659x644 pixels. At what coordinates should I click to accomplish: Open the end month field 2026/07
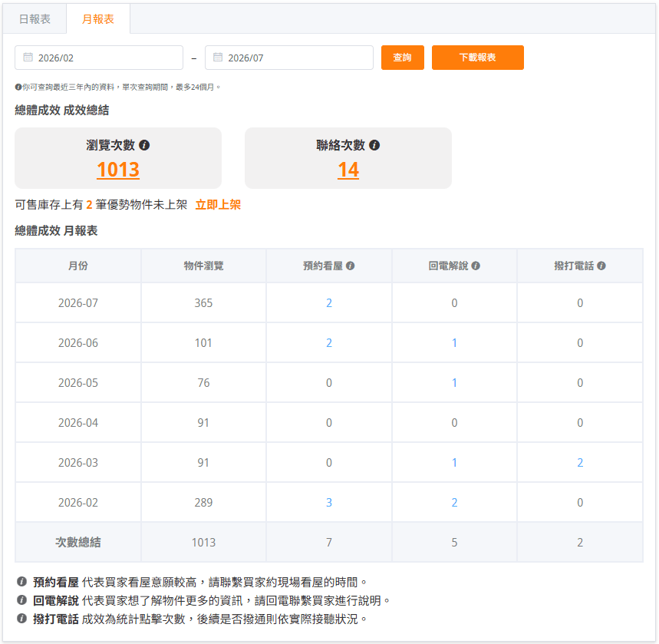(288, 58)
